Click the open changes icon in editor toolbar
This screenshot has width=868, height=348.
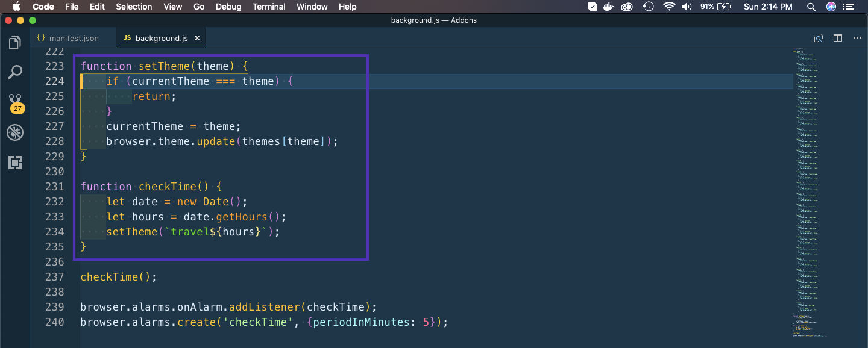click(819, 38)
